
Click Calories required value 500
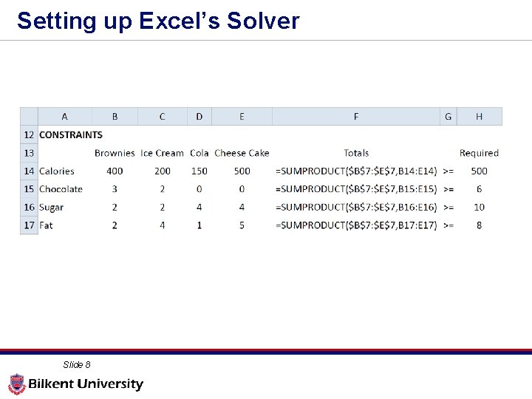(479, 171)
